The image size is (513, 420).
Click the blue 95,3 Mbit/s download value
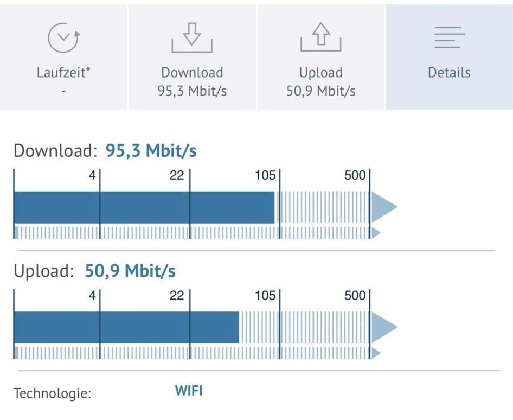coord(151,151)
